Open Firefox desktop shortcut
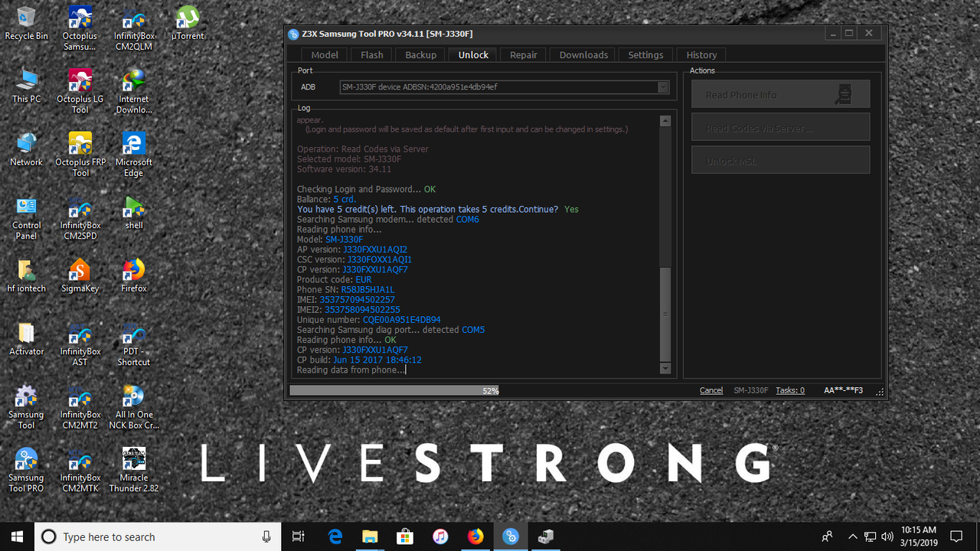 coord(133,275)
